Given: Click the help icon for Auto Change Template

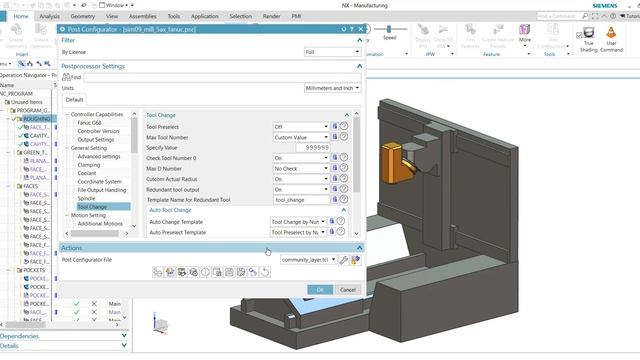Looking at the screenshot, I should coord(341,221).
